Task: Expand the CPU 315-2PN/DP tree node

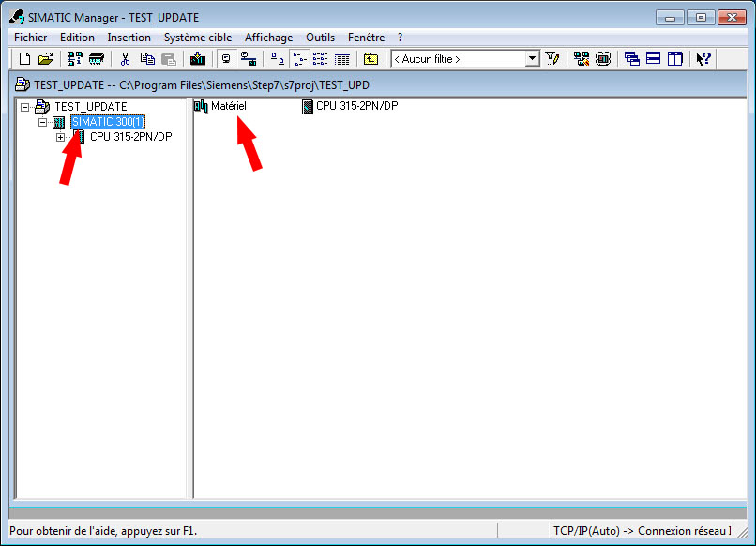Action: click(60, 137)
